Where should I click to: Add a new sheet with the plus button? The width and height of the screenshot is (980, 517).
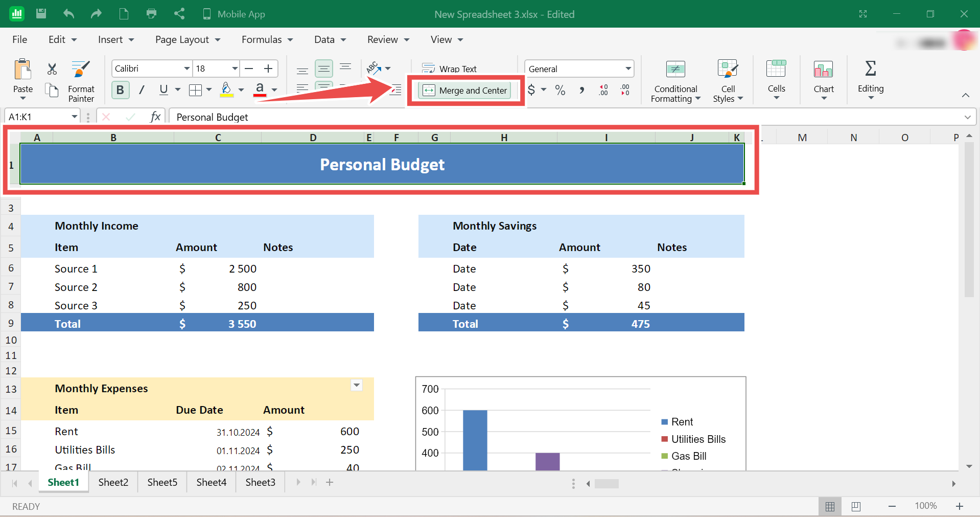point(330,482)
